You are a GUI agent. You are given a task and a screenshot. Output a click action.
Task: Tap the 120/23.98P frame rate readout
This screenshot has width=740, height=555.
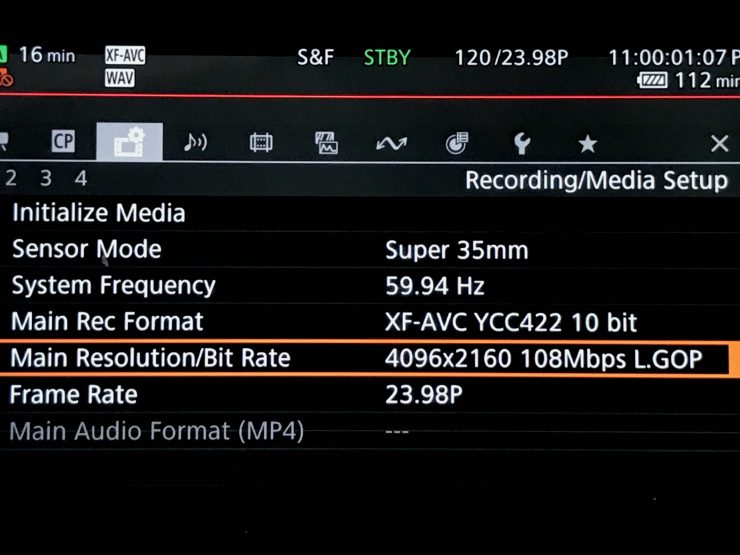click(511, 58)
